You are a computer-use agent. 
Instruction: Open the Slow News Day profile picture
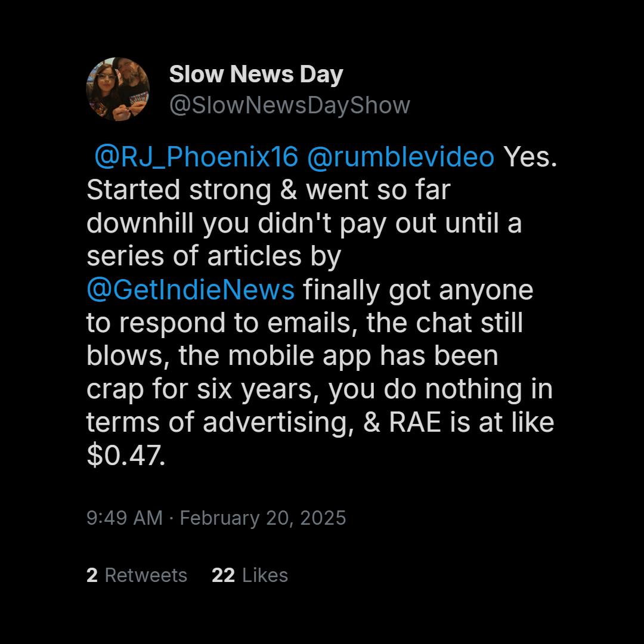118,89
